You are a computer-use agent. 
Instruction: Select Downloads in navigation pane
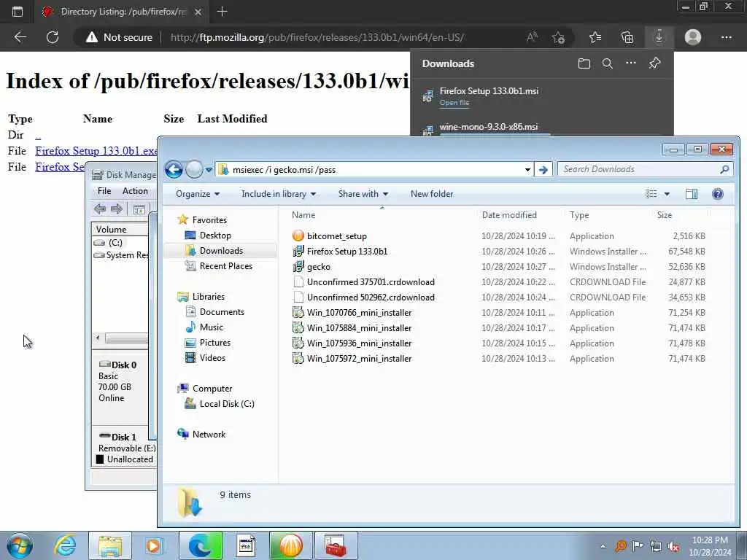pos(221,251)
